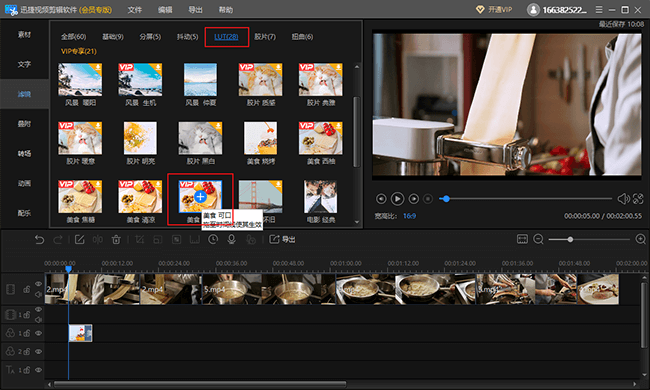Zoom out the timeline with minus magnifier
650x390 pixels.
[538, 239]
